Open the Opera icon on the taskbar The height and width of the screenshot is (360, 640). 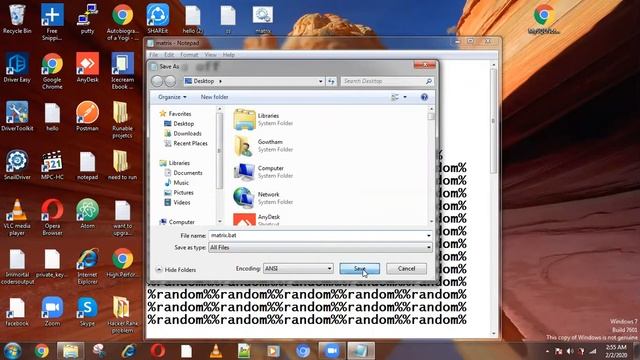tap(158, 351)
